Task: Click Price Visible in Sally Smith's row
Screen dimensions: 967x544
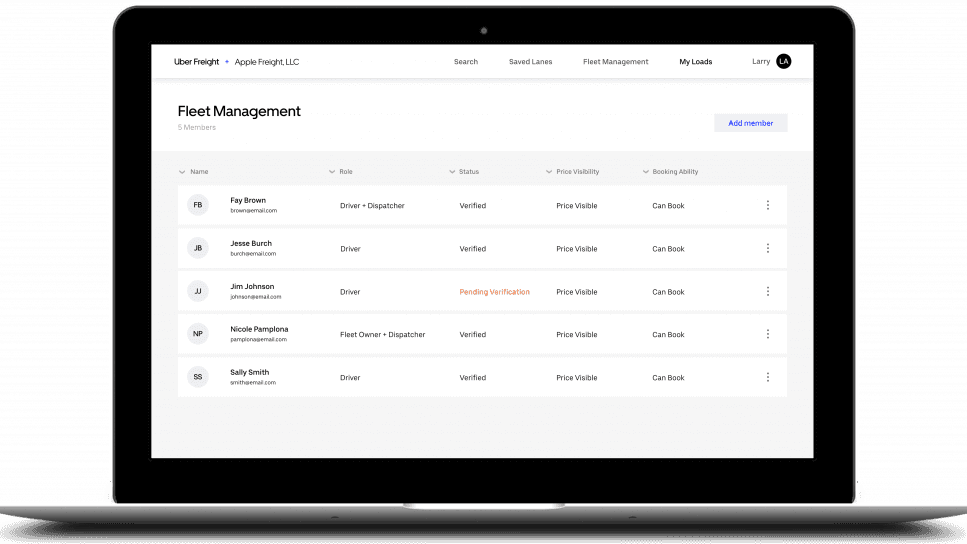Action: [577, 377]
